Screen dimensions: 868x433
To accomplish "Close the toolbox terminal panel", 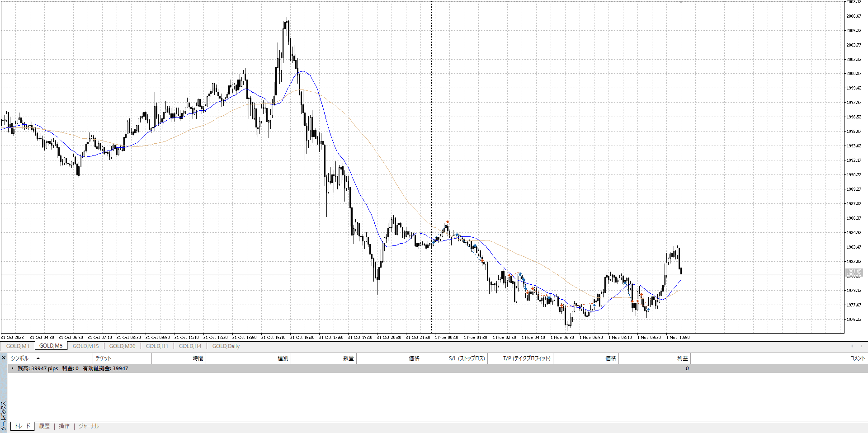I will click(x=4, y=358).
